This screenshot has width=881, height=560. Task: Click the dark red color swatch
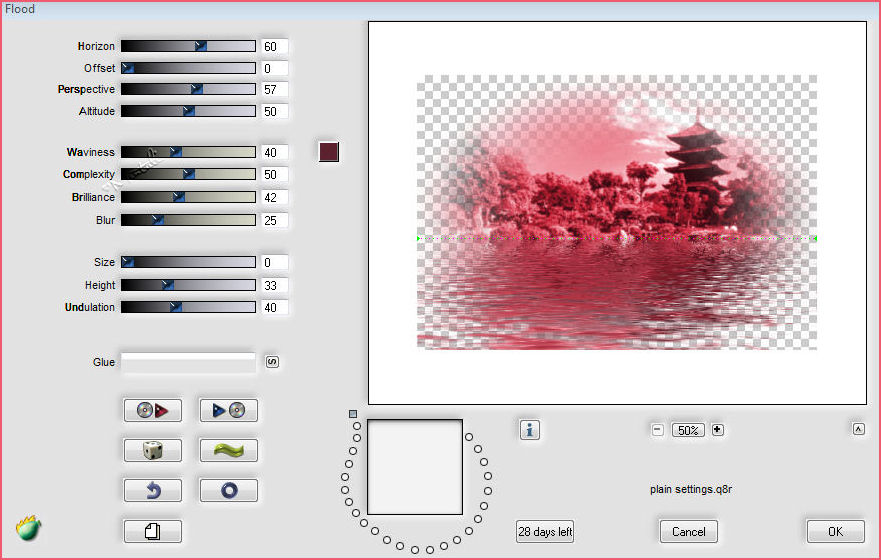coord(329,152)
